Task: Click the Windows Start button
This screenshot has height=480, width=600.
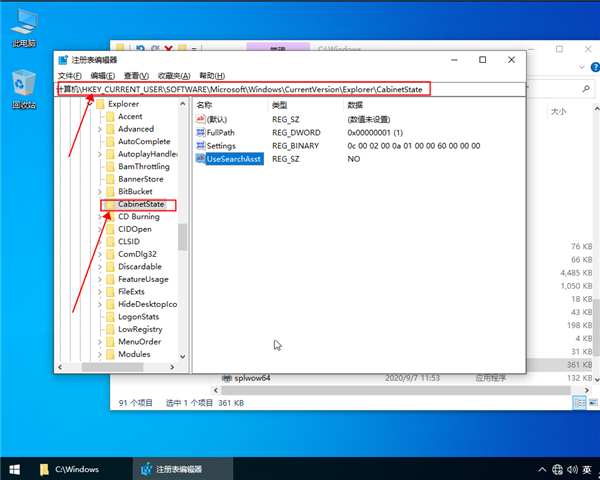Action: pyautogui.click(x=15, y=468)
